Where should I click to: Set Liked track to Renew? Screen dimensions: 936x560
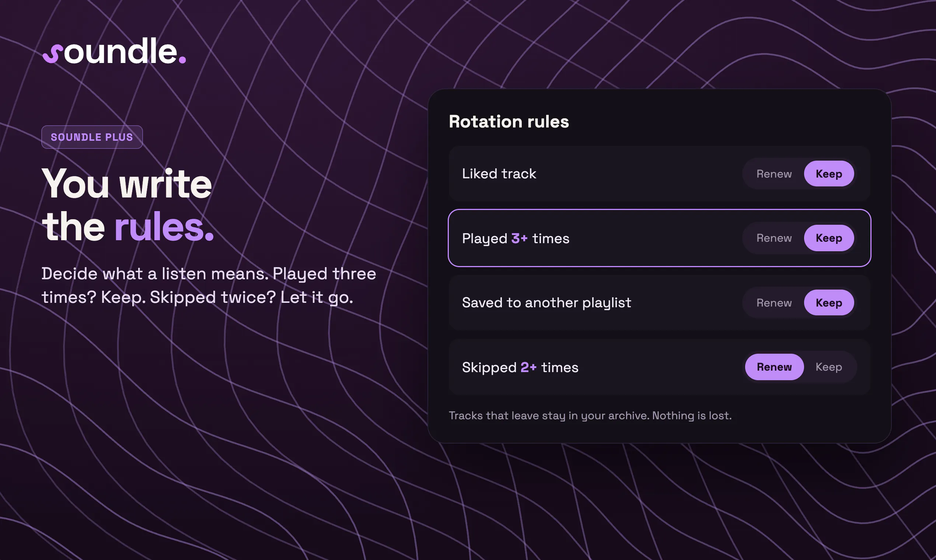pos(774,174)
